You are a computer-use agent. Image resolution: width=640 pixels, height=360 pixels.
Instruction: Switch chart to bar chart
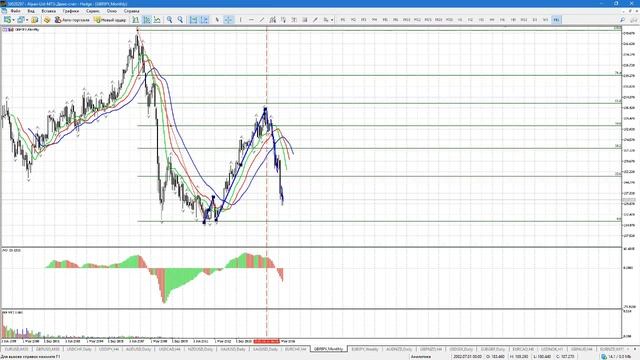click(135, 20)
